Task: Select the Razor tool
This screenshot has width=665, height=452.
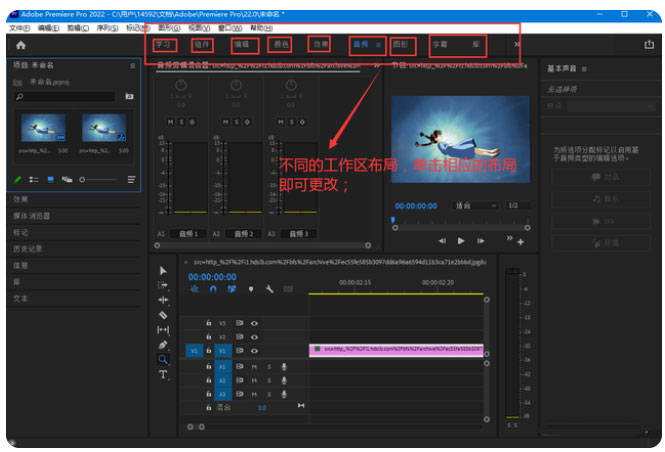Action: coord(163,315)
